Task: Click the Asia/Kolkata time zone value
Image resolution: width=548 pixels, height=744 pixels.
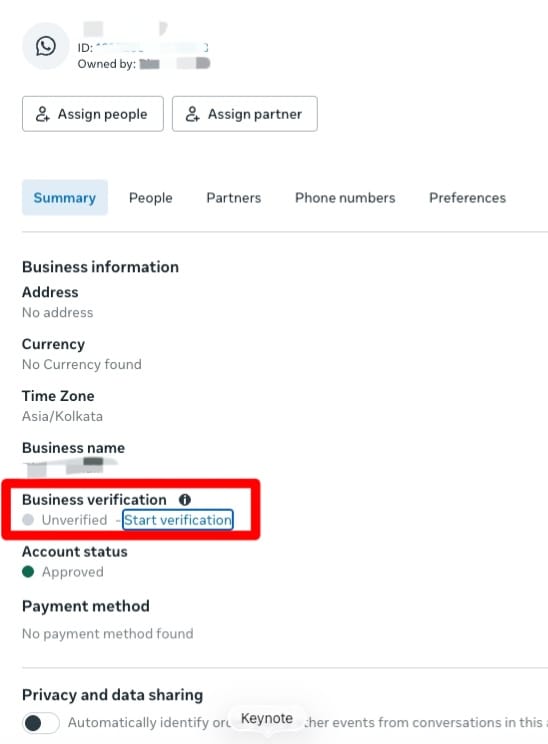Action: 62,416
